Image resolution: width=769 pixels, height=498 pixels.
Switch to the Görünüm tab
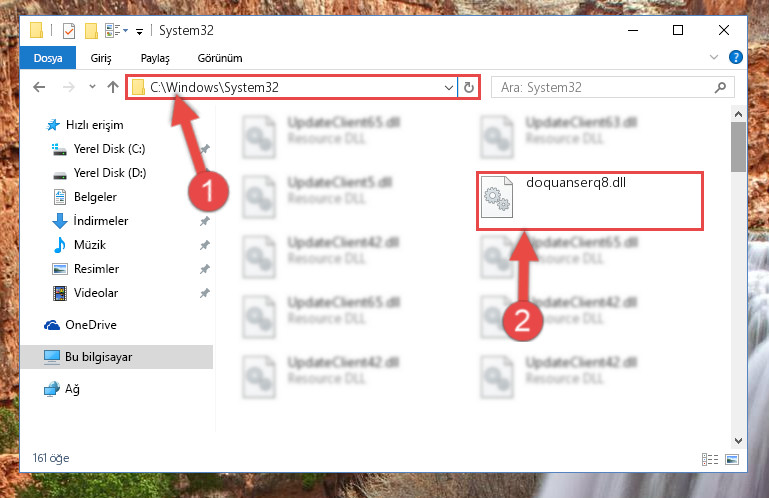220,58
